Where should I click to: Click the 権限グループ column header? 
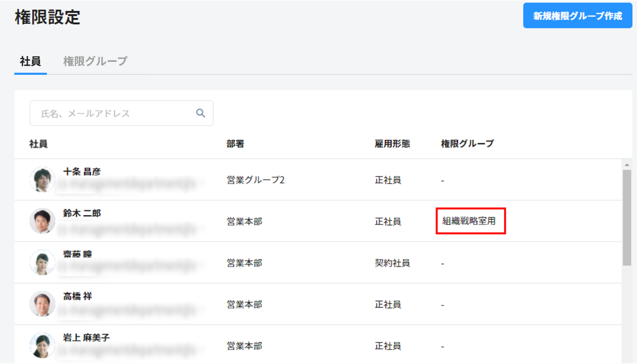(467, 144)
